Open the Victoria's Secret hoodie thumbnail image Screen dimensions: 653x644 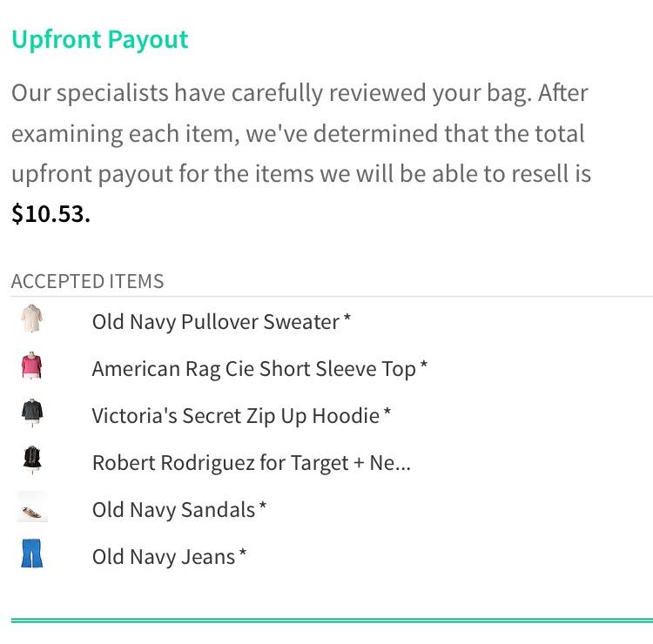(x=32, y=413)
